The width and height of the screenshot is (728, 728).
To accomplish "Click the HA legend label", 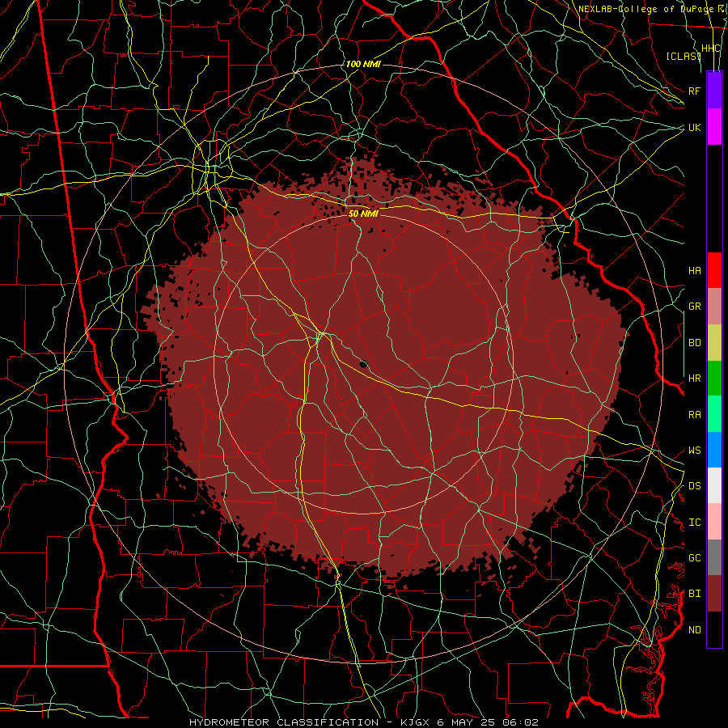I will 694,271.
